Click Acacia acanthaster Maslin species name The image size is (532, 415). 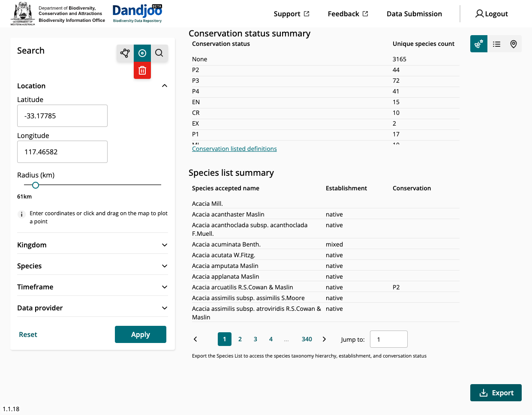(228, 214)
